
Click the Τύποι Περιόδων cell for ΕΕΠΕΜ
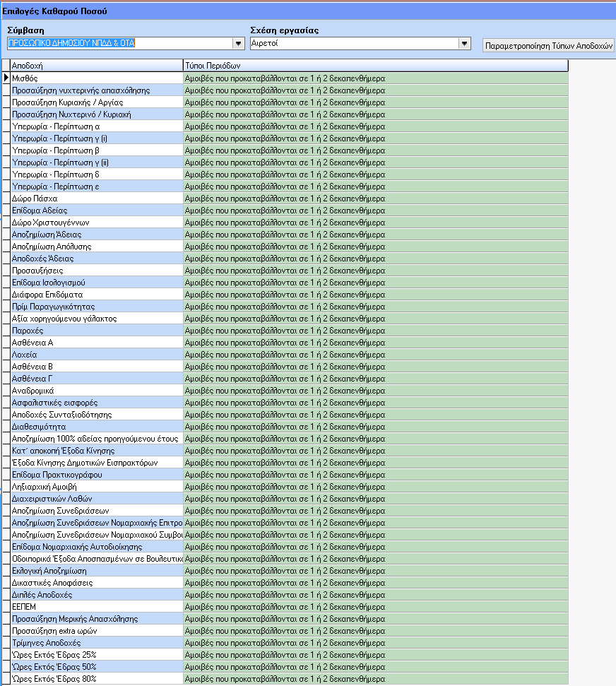click(x=376, y=607)
